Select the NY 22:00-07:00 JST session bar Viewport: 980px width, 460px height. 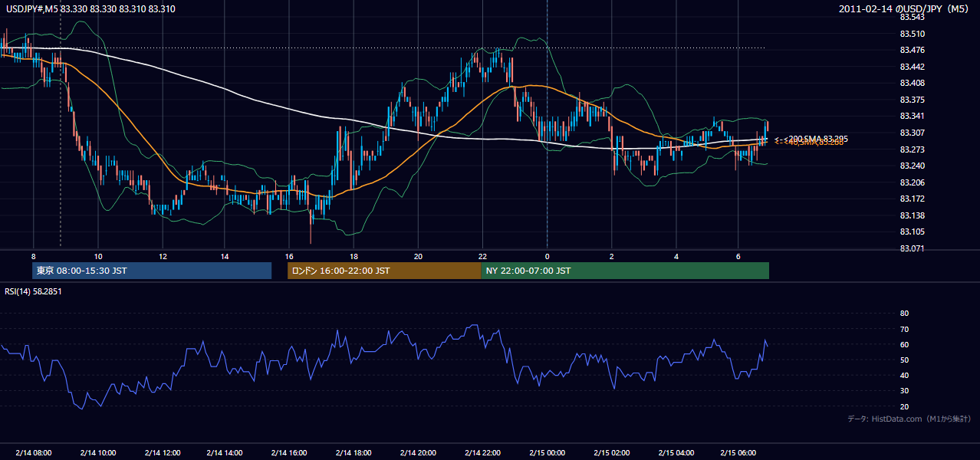625,271
